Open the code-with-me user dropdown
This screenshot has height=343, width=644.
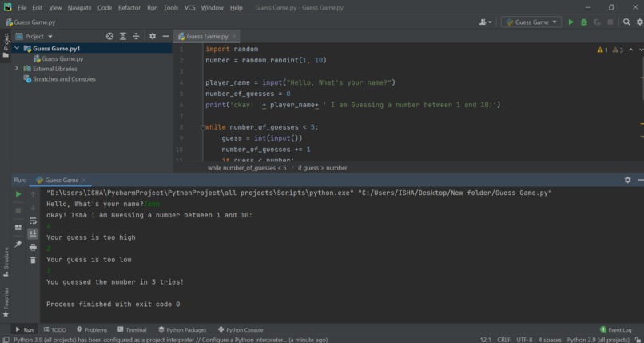(485, 22)
